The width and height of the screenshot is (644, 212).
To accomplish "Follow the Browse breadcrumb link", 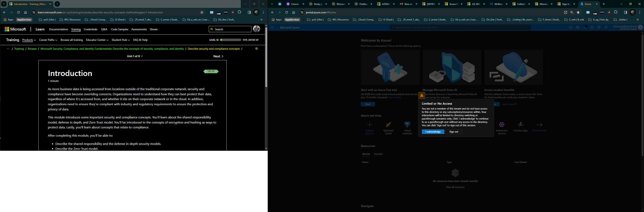I will pos(32,49).
